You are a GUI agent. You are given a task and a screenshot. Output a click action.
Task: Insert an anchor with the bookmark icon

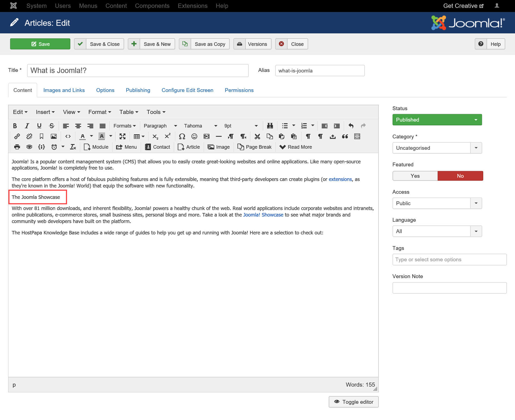[x=42, y=136]
